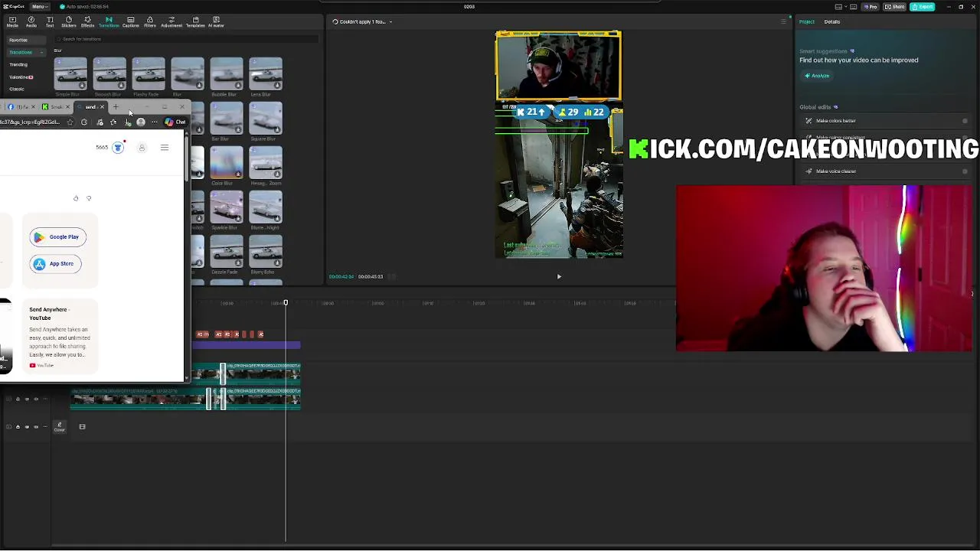The image size is (980, 551).
Task: Close the active 'send' browser tab
Action: tap(102, 107)
